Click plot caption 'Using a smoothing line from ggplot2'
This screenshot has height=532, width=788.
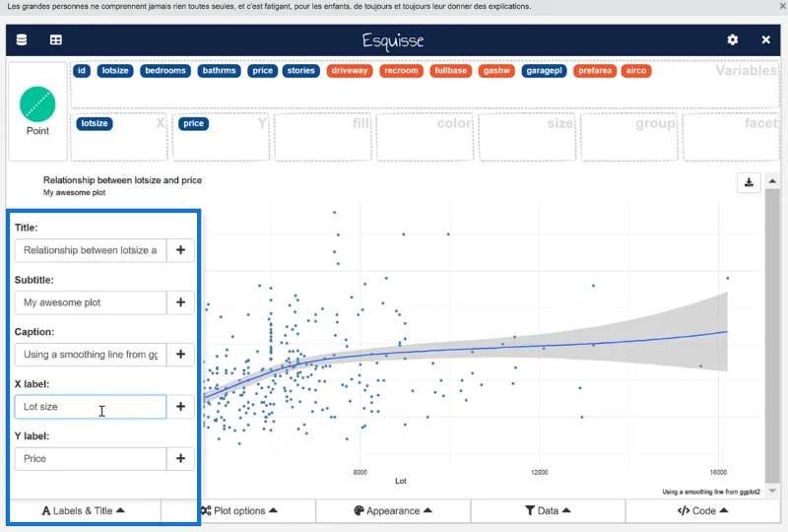tap(711, 492)
